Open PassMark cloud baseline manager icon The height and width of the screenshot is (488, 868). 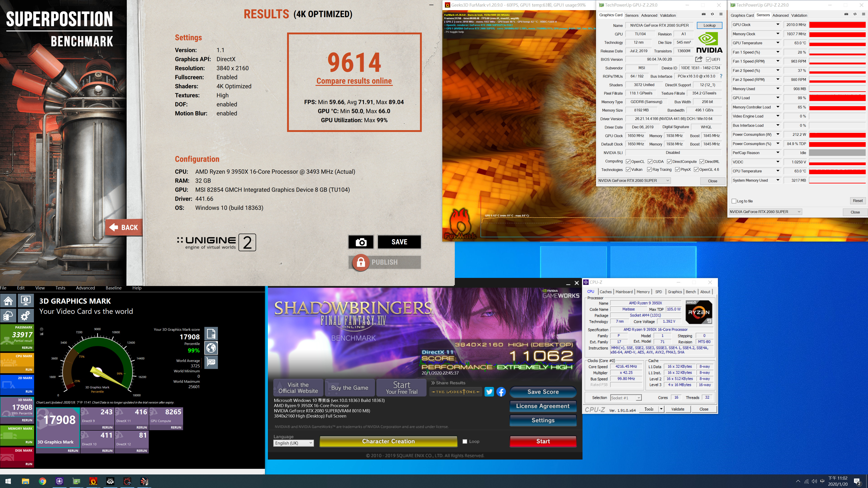[8, 316]
